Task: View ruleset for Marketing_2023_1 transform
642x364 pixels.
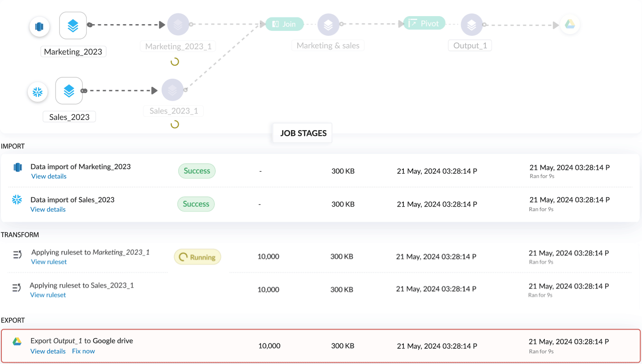Action: pyautogui.click(x=49, y=262)
